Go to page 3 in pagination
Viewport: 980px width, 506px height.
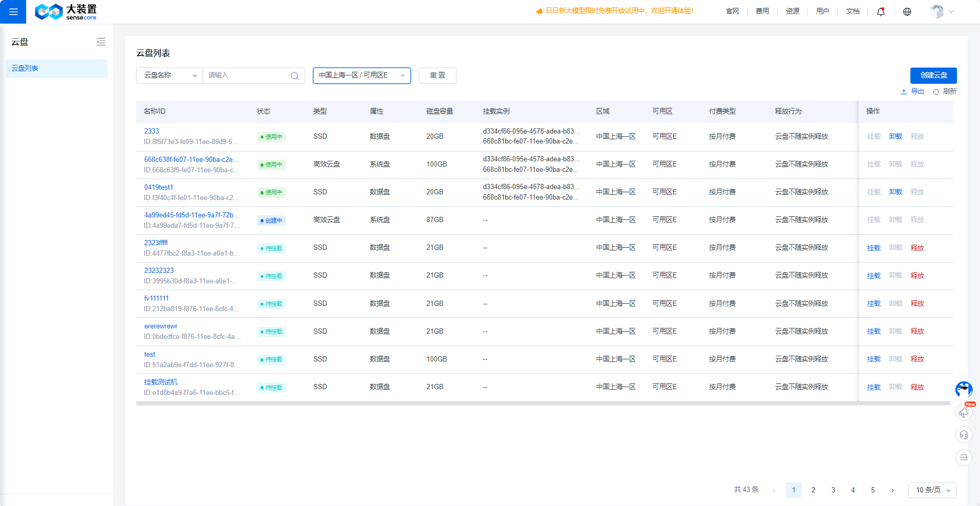coord(833,490)
